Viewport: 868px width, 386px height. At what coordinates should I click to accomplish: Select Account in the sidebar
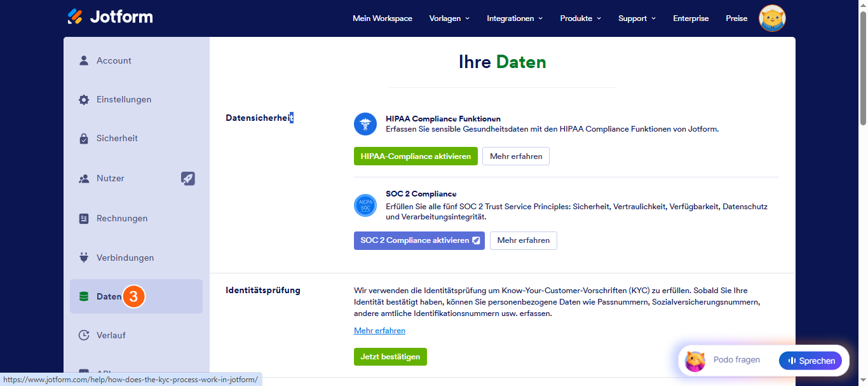[136, 61]
